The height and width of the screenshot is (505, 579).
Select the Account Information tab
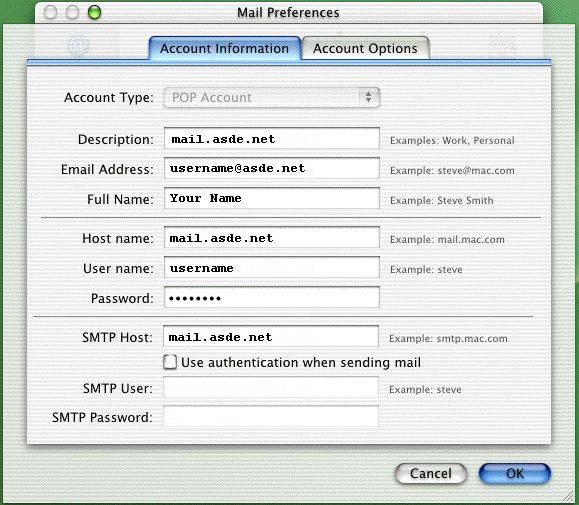225,48
